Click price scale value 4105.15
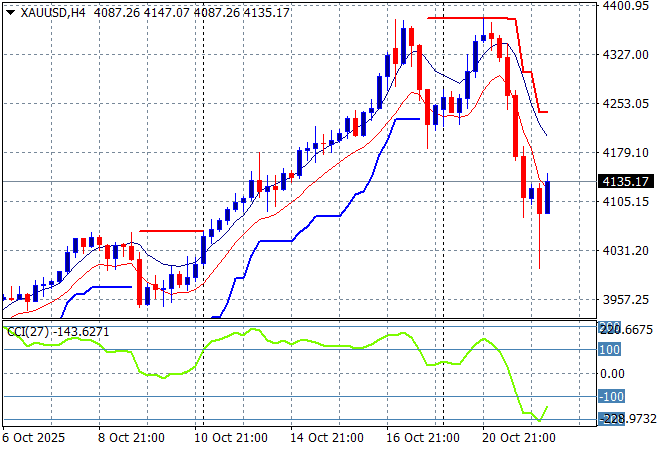The height and width of the screenshot is (450, 660). 625,202
